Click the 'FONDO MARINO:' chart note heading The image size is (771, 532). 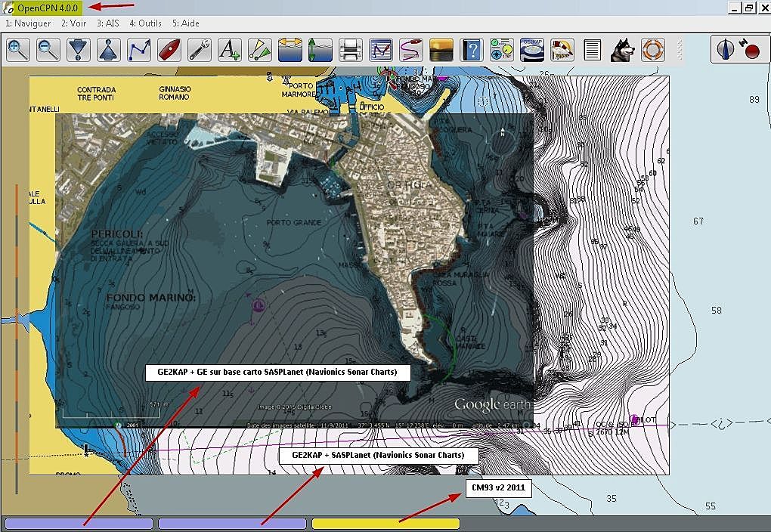pyautogui.click(x=151, y=298)
